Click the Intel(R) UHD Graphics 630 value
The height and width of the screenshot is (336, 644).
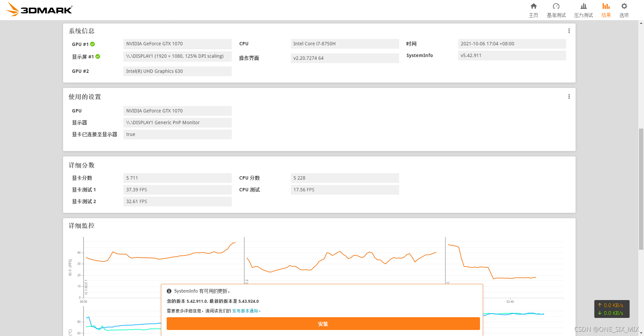tap(177, 71)
